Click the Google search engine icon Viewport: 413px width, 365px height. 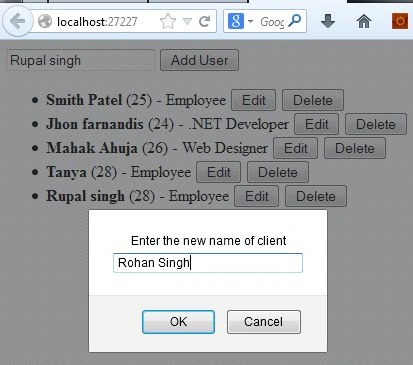[x=236, y=21]
